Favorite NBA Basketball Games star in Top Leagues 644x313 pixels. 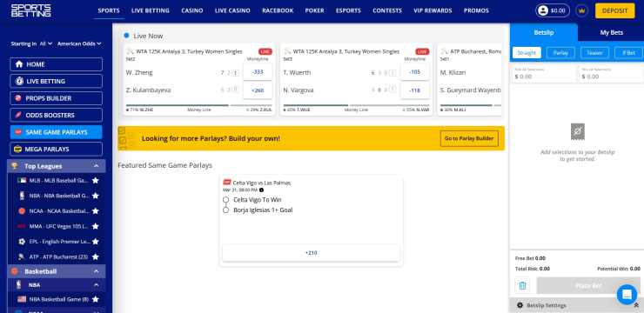95,196
